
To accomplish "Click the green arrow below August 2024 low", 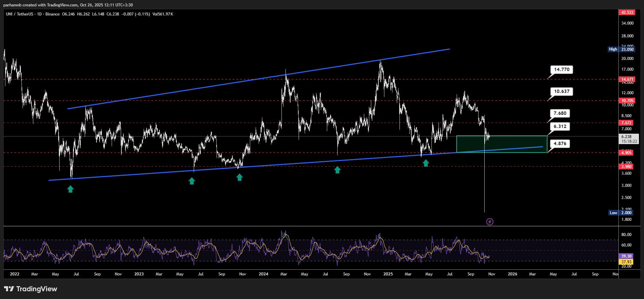I will tap(337, 170).
